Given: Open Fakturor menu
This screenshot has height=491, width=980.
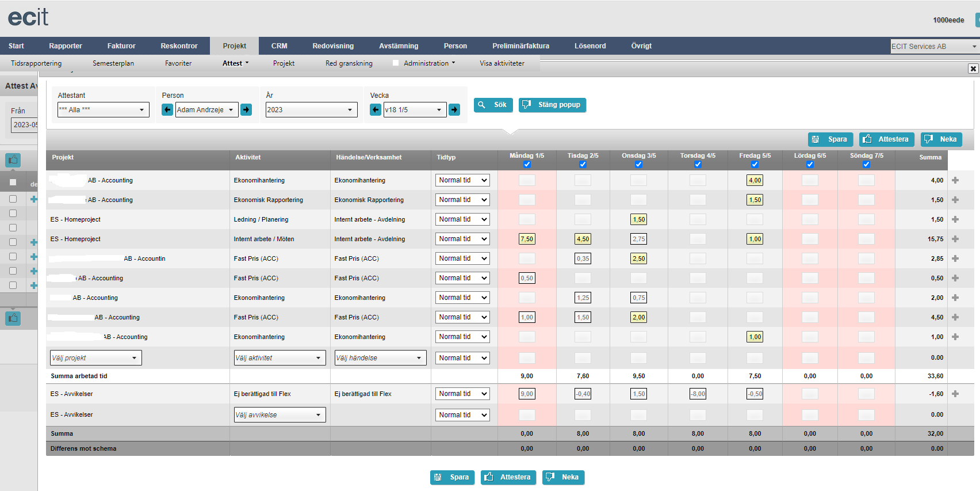Looking at the screenshot, I should (121, 46).
